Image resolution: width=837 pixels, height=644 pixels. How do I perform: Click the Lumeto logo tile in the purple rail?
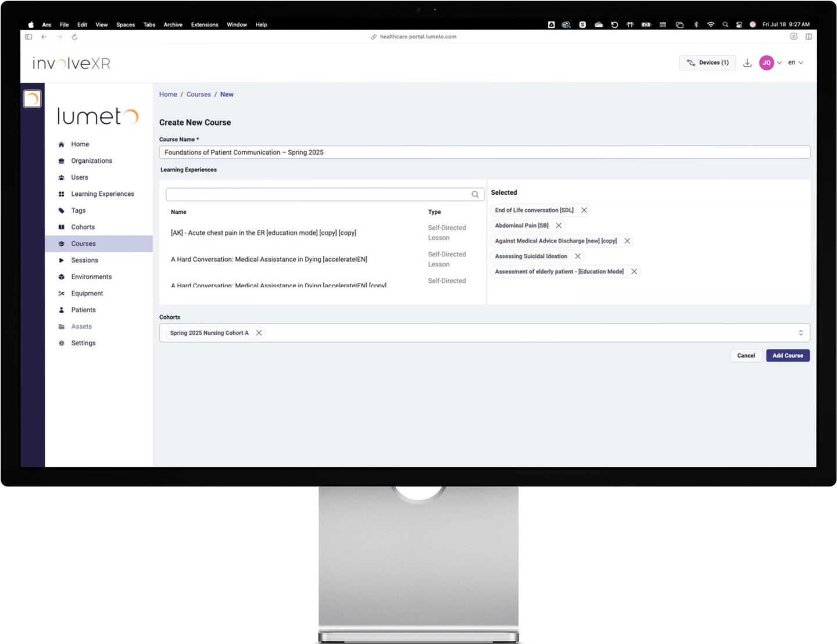33,99
